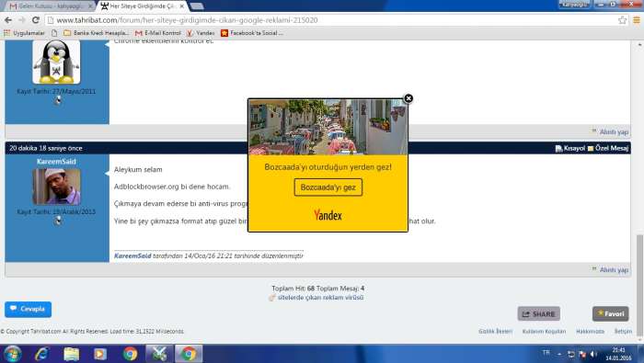Screen dimensions: 644x363
Task: Click the "Toplam Hit: 68 Toplam Mesaj: 4" text
Action: (318, 289)
